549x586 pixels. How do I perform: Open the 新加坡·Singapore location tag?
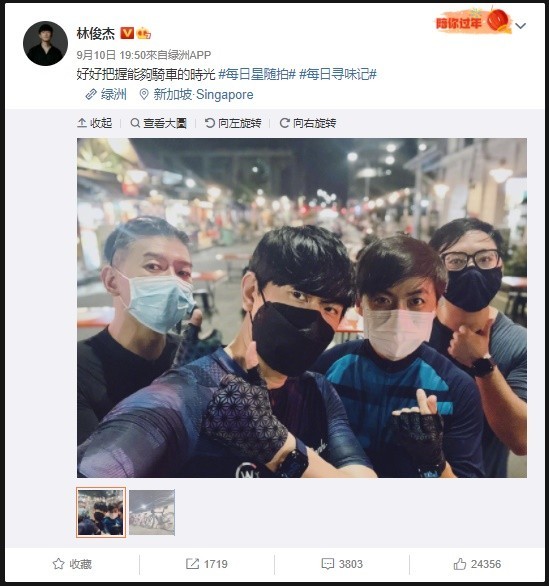[x=196, y=95]
